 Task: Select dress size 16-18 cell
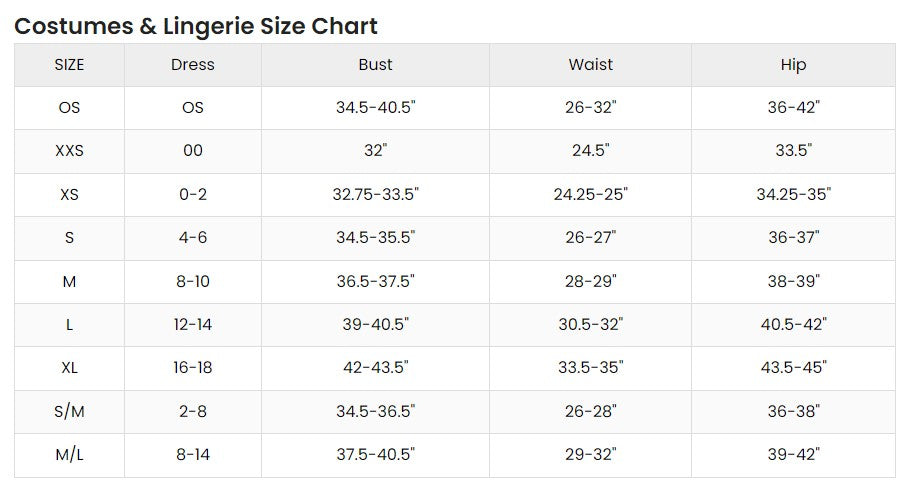[193, 368]
